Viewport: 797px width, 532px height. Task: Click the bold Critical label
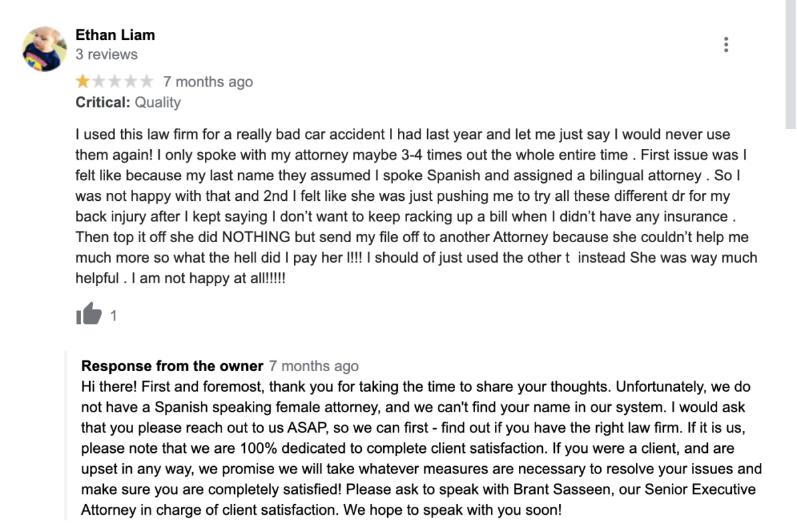coord(102,102)
